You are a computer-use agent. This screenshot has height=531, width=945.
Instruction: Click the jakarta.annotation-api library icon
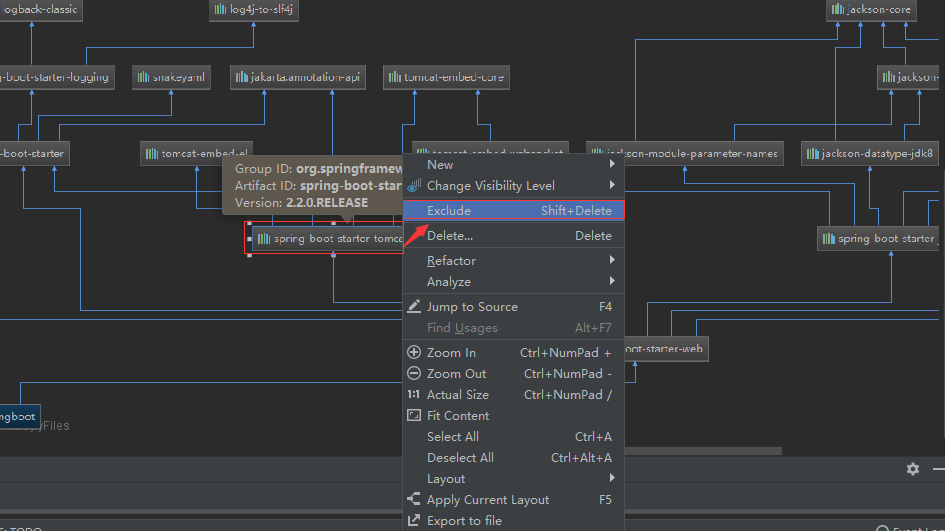click(x=242, y=77)
